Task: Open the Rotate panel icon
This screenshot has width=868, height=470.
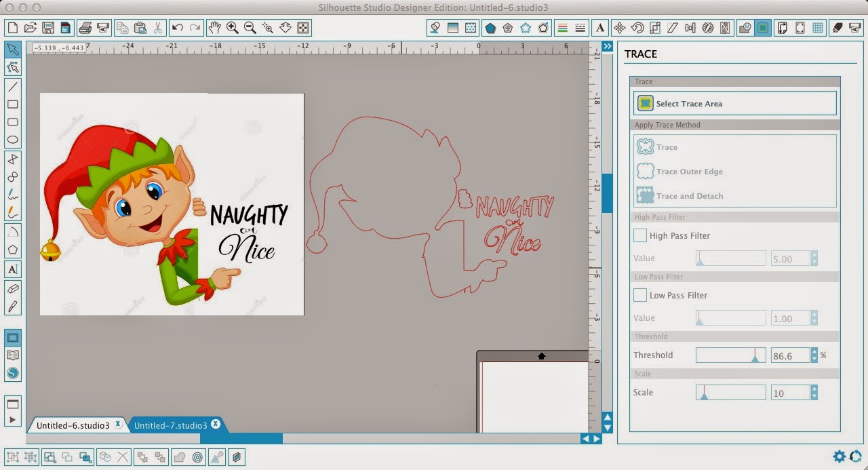Action: point(637,28)
